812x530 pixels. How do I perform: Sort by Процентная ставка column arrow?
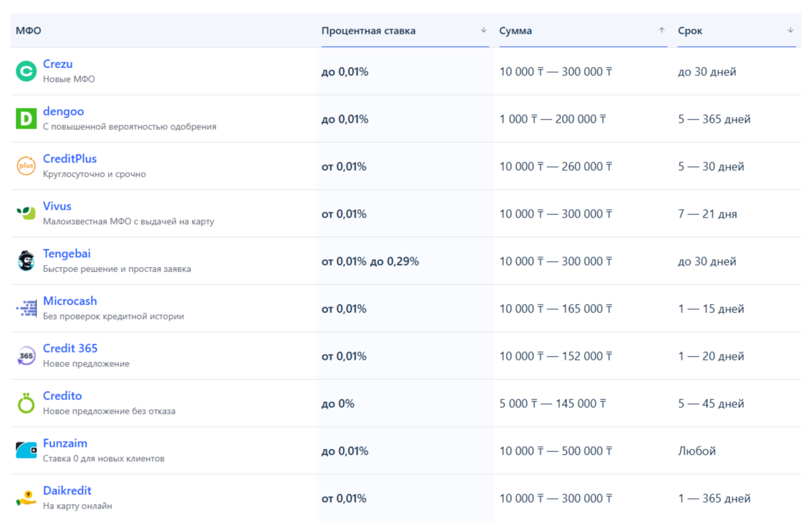coord(483,31)
